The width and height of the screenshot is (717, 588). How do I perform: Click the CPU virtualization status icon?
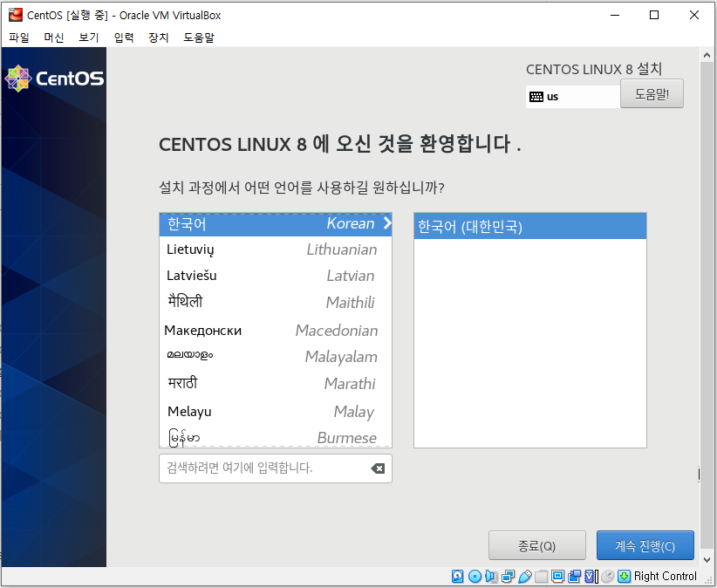point(591,576)
